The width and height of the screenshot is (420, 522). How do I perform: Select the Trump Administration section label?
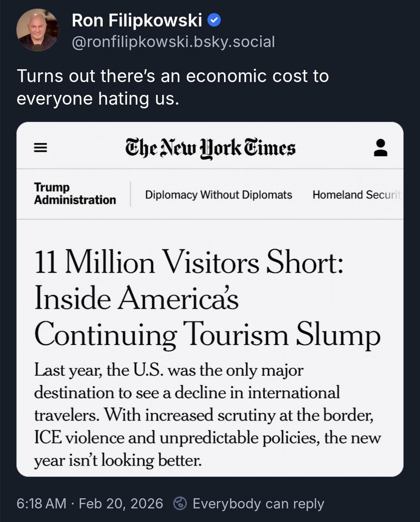pos(75,193)
